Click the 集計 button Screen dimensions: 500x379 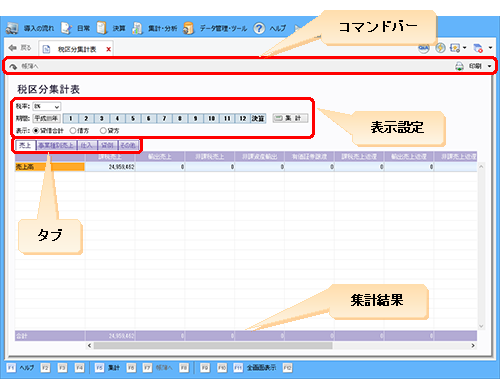(x=290, y=118)
